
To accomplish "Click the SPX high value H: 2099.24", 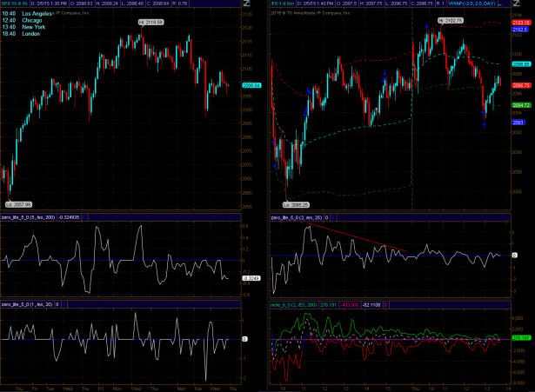I will coord(107,3).
